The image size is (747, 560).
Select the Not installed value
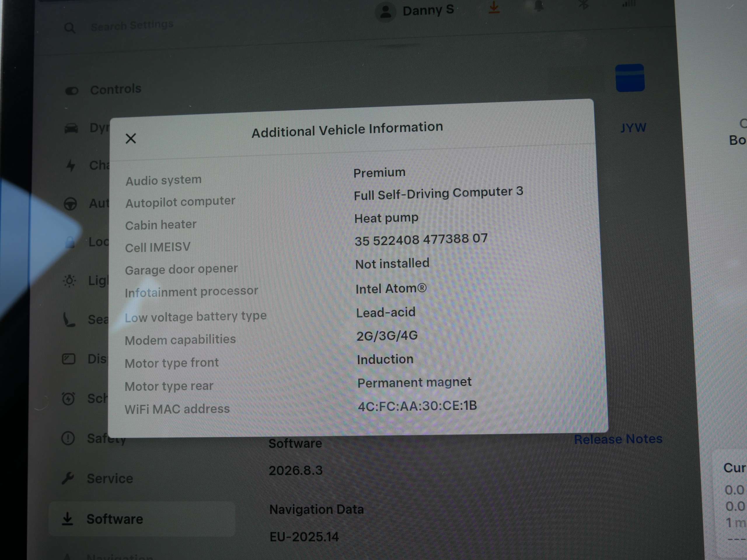click(x=392, y=264)
